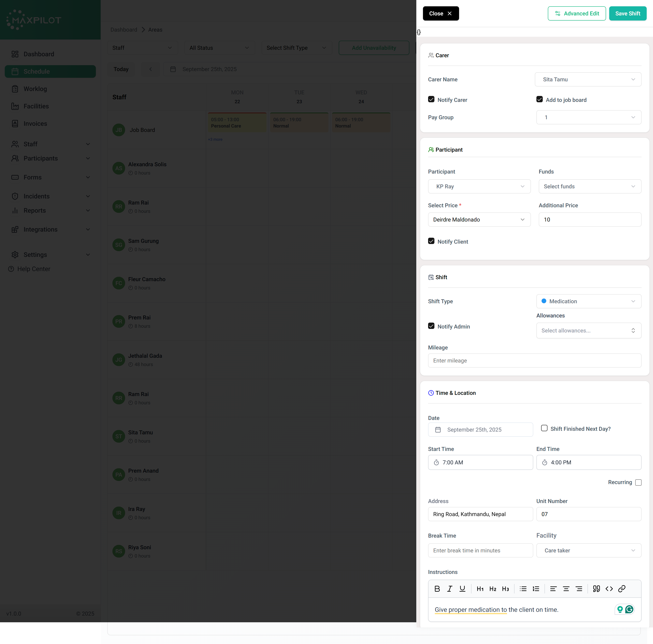Click the Enter mileage input field

[x=534, y=360]
